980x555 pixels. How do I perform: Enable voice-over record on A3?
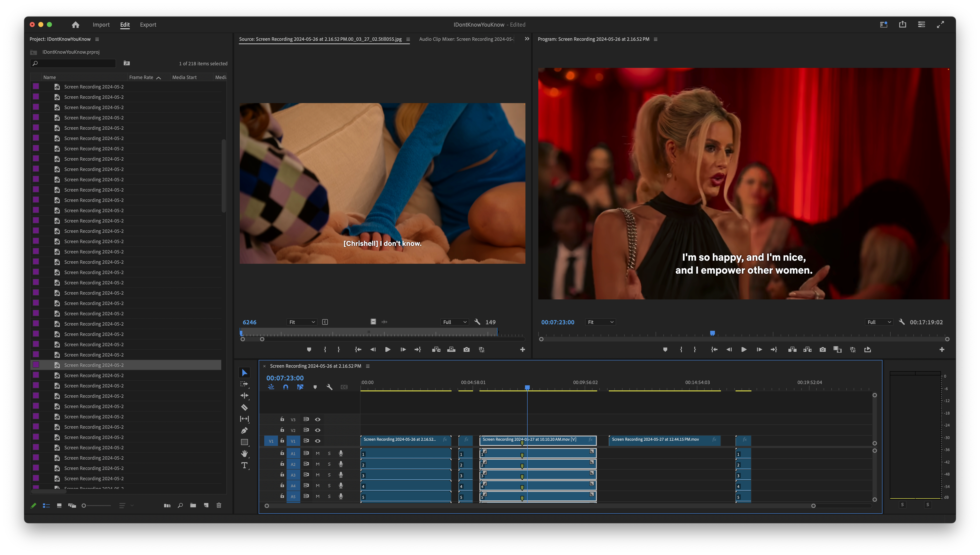tap(341, 475)
